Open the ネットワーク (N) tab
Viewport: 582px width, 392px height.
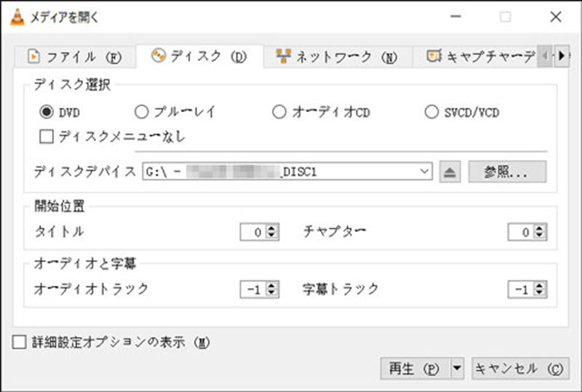[x=338, y=57]
